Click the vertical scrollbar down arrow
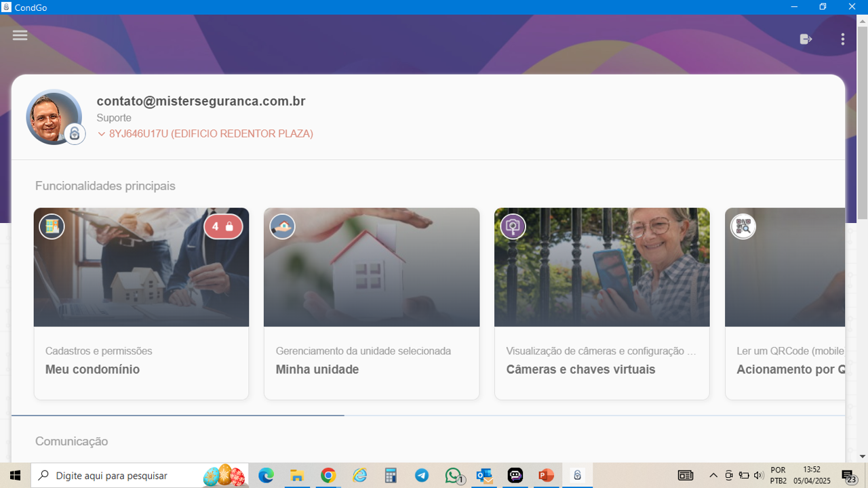 point(863,456)
